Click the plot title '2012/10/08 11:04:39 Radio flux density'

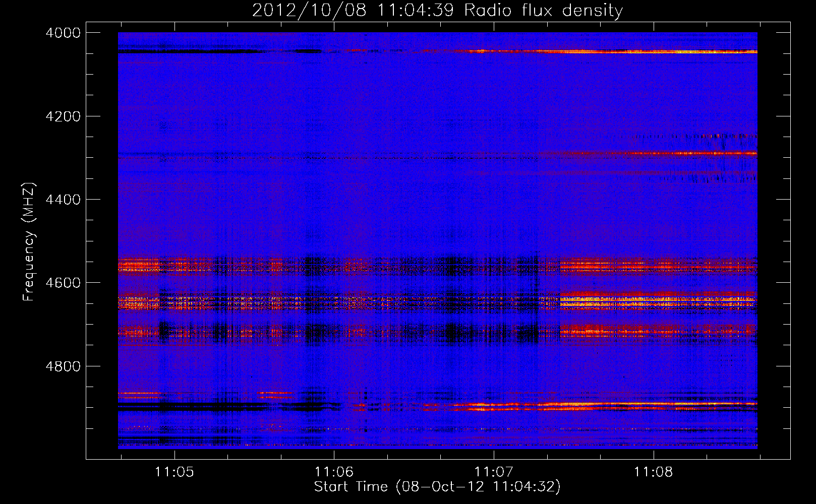pos(437,10)
